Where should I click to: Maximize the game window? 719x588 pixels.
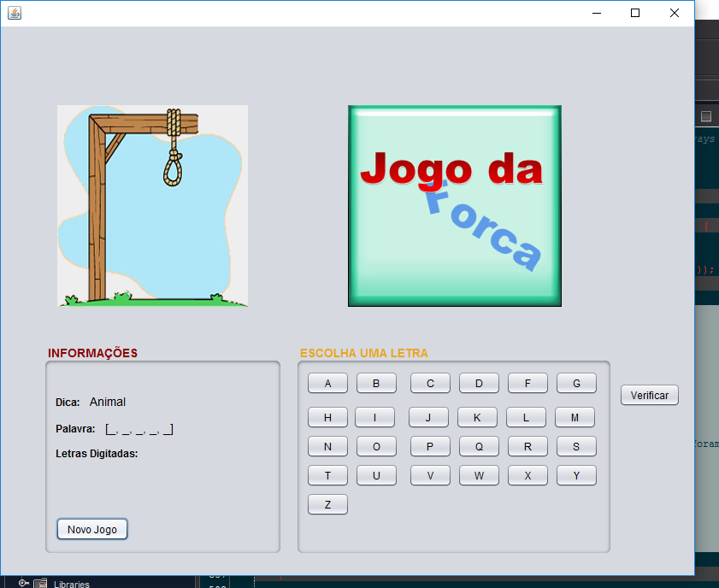[x=635, y=13]
